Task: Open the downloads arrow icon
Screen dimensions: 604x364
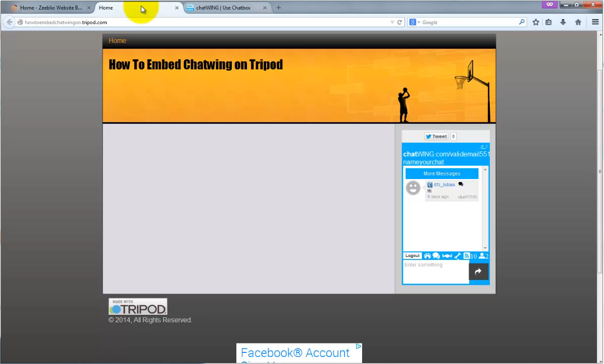Action: [563, 22]
